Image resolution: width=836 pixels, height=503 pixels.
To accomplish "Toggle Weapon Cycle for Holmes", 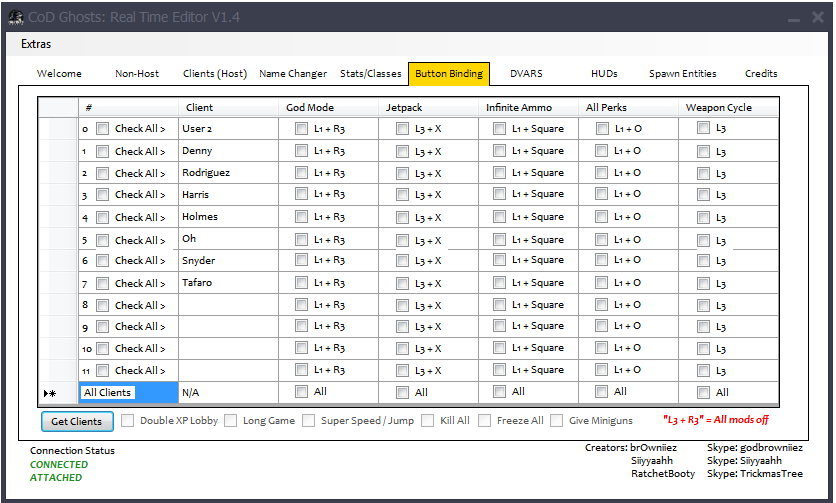I will coord(704,218).
